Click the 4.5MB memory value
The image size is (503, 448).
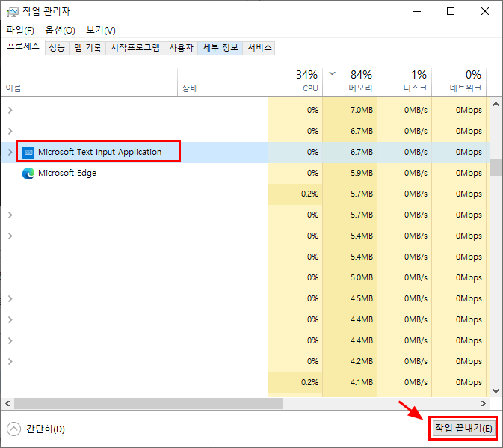pos(362,298)
